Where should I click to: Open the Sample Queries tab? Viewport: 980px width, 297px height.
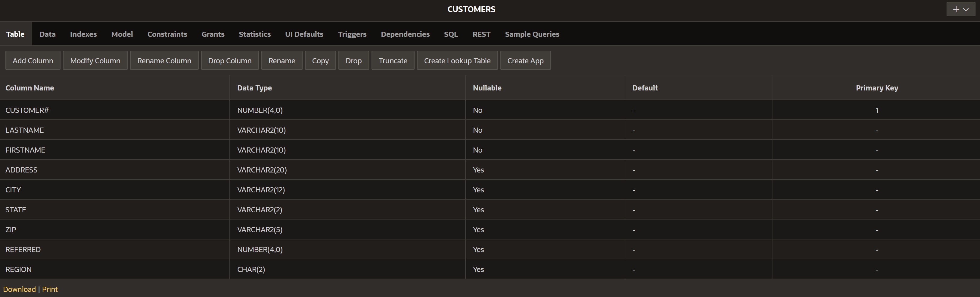coord(532,34)
